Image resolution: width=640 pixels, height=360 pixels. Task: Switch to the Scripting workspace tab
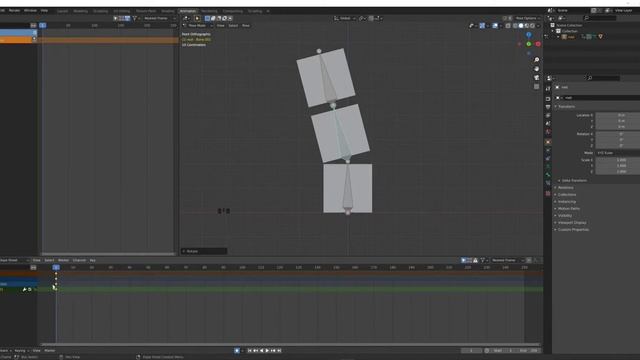[x=255, y=11]
